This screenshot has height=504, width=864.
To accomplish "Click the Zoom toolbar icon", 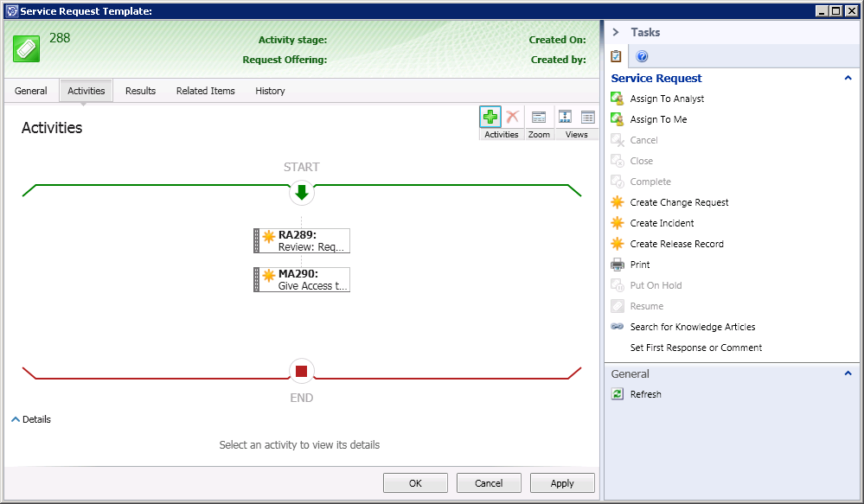I will point(539,118).
